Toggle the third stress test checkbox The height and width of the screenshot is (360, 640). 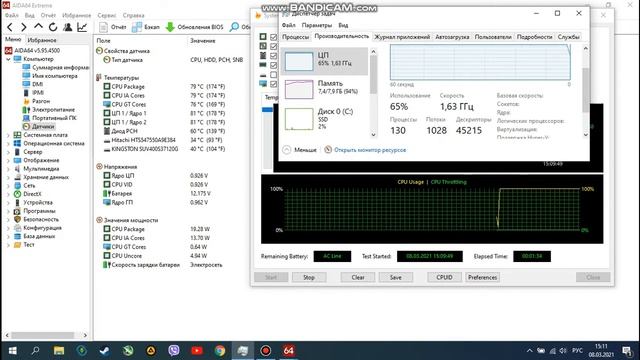pyautogui.click(x=273, y=56)
